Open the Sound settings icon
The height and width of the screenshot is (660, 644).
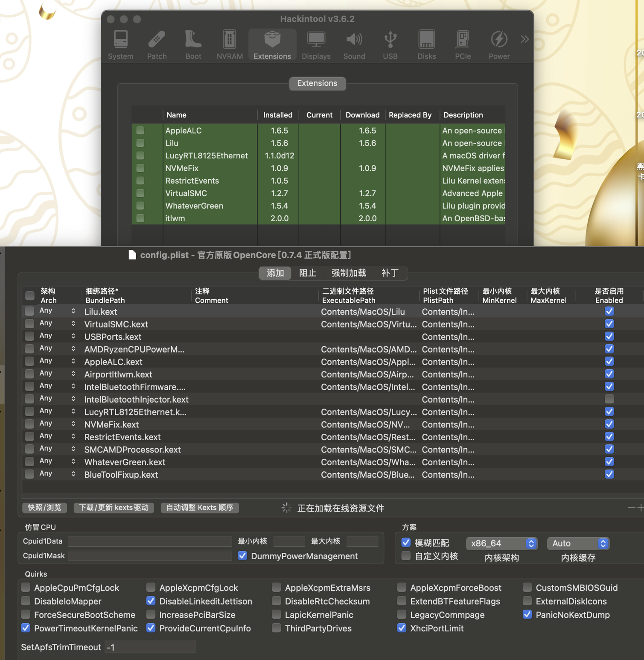[354, 45]
